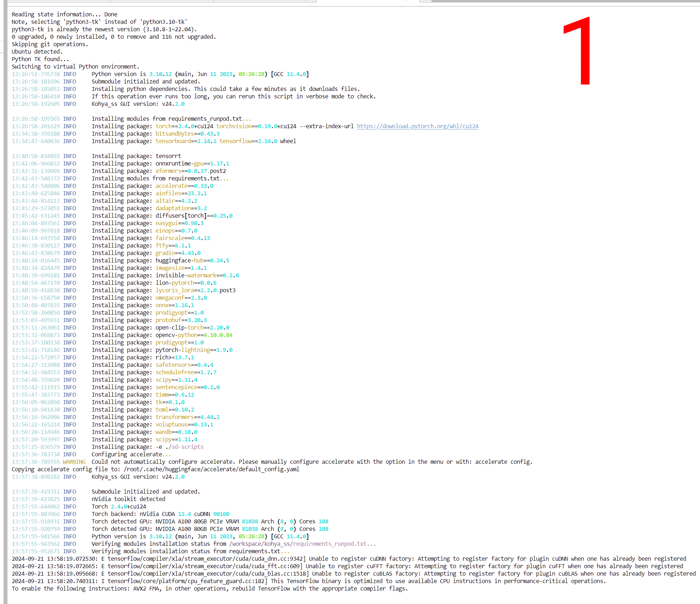
Task: Click the first 'Torch detected GPU: NVIDIA A100' line
Action: (210, 521)
